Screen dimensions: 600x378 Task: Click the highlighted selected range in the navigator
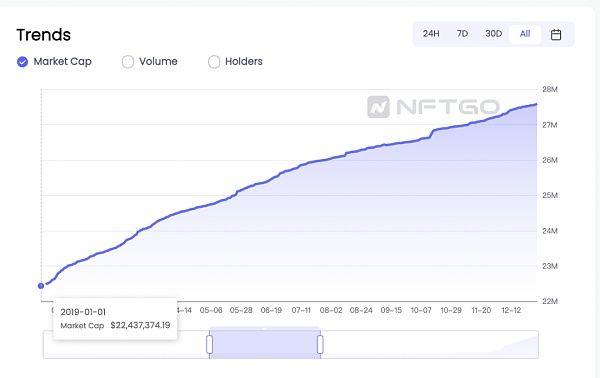265,344
